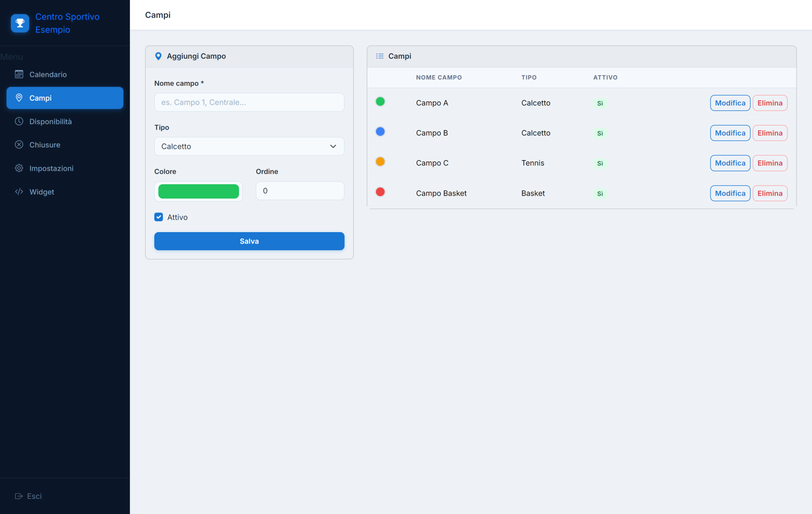Click the orange color dot for Campo C
Viewport: 812px width, 514px height.
point(380,161)
